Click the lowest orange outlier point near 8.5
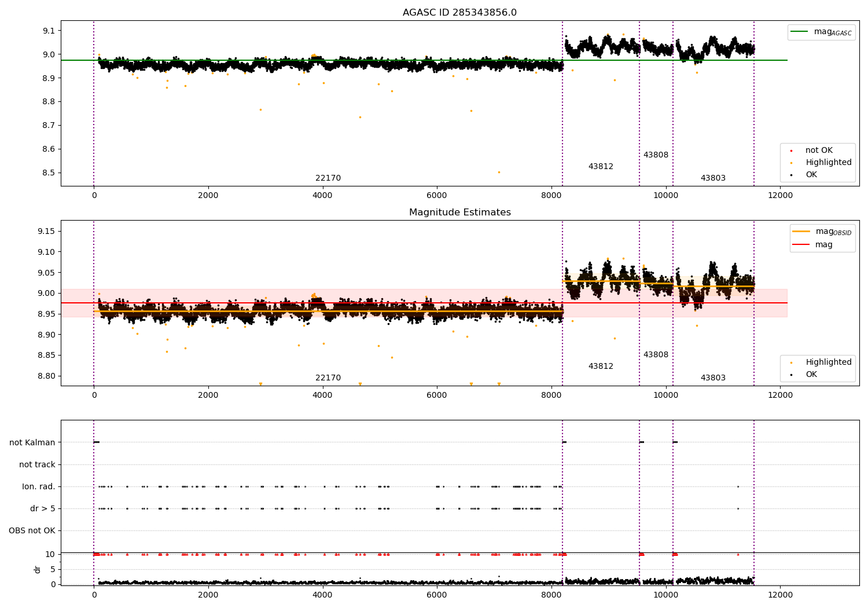The height and width of the screenshot is (608, 868). 499,172
